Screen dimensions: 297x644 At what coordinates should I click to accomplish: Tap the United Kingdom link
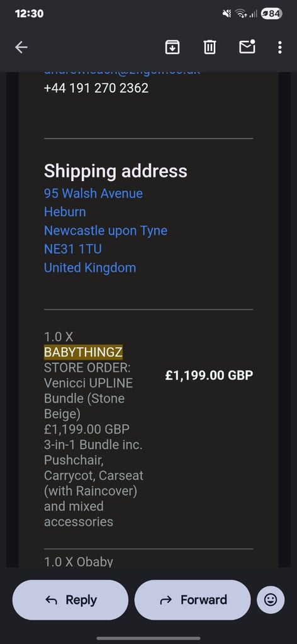pos(90,268)
